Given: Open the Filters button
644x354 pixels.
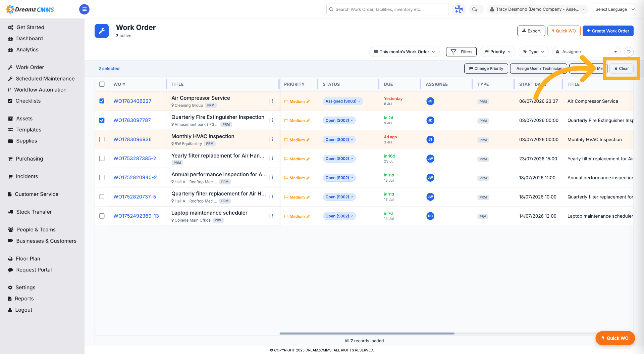Looking at the screenshot, I should click(x=461, y=52).
